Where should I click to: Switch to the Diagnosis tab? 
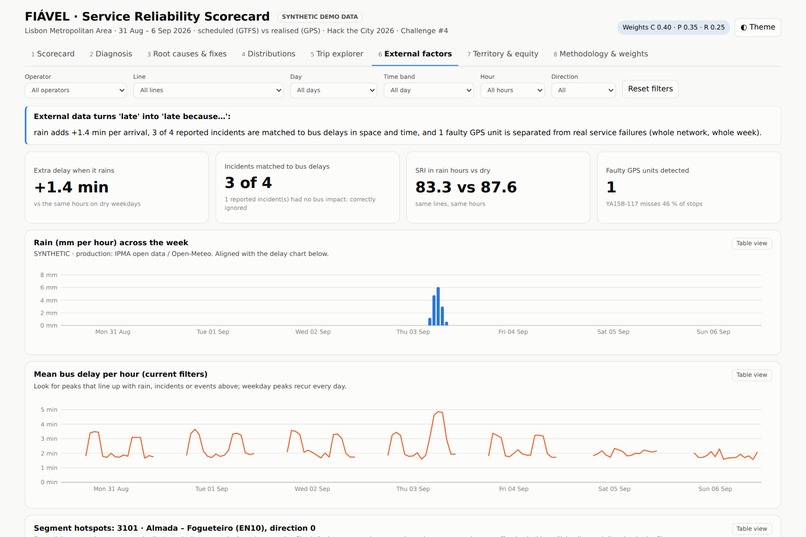tap(111, 54)
